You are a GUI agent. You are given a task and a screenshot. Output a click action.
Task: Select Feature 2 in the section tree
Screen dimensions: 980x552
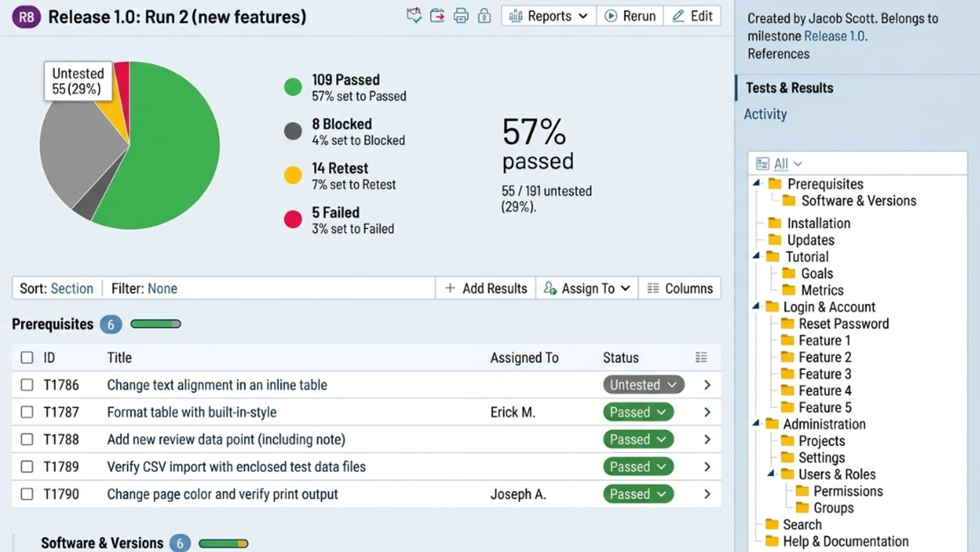[x=825, y=357]
